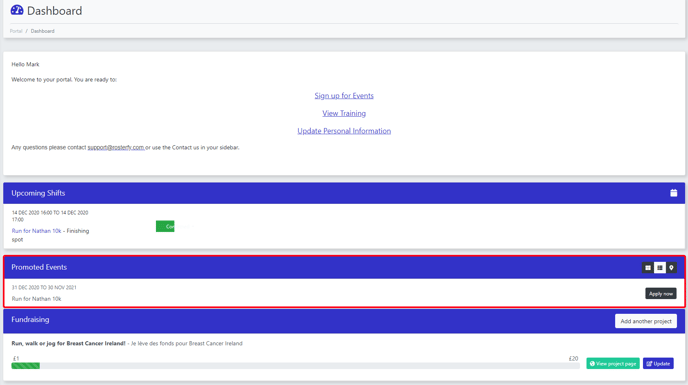Open Run for Nathan 10k shift link
688x385 pixels.
[x=36, y=231]
